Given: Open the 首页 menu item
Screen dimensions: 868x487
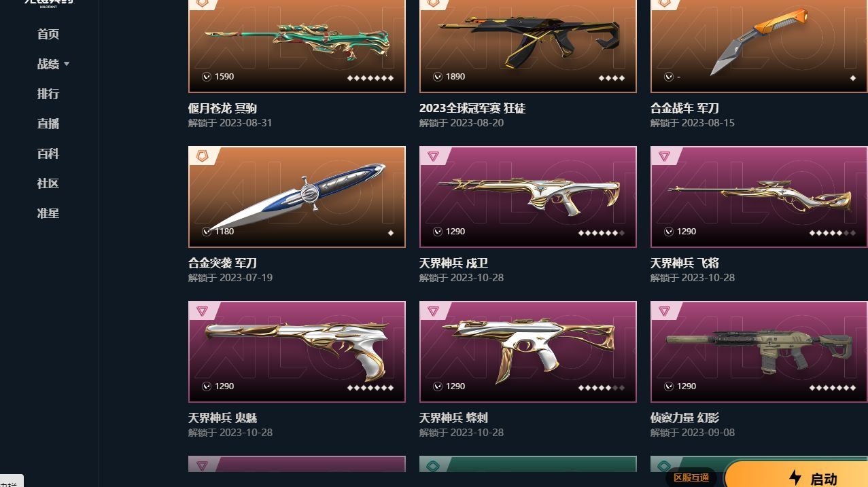Looking at the screenshot, I should click(x=48, y=34).
